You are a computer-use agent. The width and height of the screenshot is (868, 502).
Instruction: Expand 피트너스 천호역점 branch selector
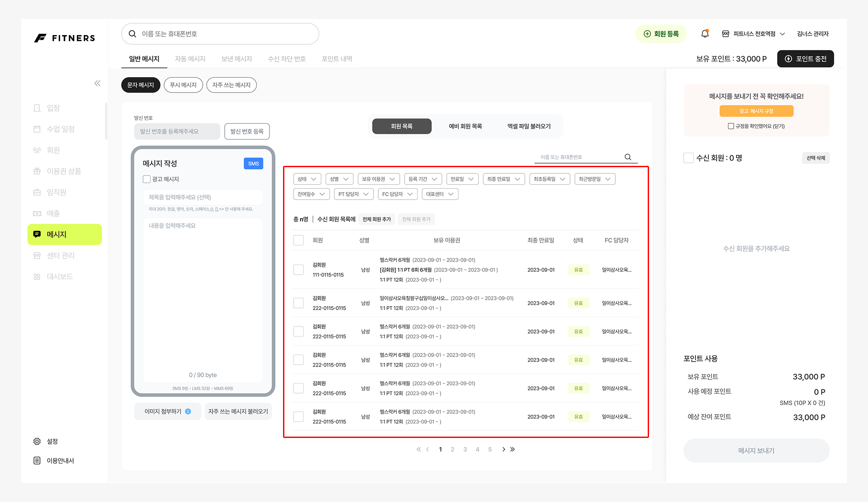click(782, 34)
